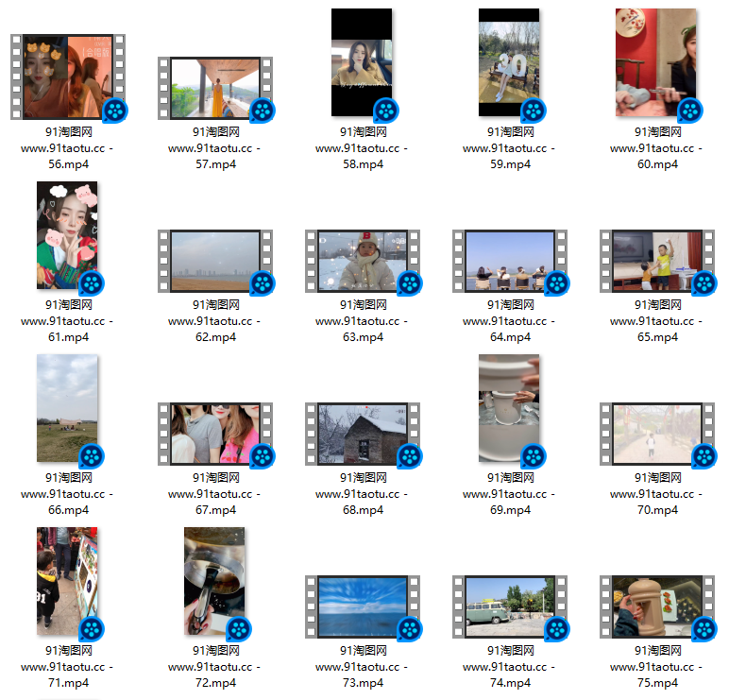Click the file name ending in 71.mp4
The height and width of the screenshot is (700, 729).
68,667
